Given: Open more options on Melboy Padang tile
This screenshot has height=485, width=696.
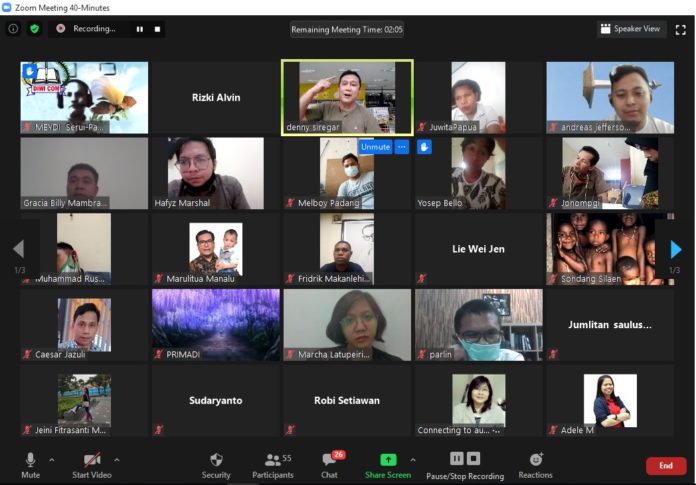Looking at the screenshot, I should pyautogui.click(x=402, y=147).
